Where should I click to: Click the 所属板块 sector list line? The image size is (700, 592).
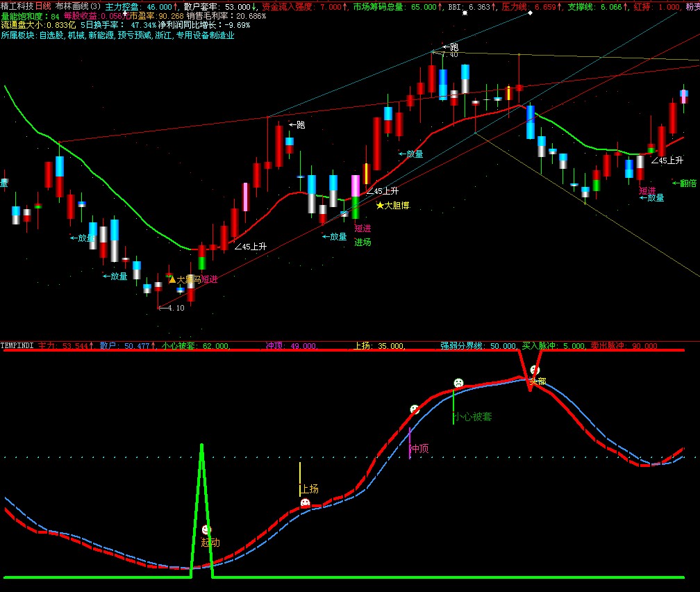click(x=118, y=35)
